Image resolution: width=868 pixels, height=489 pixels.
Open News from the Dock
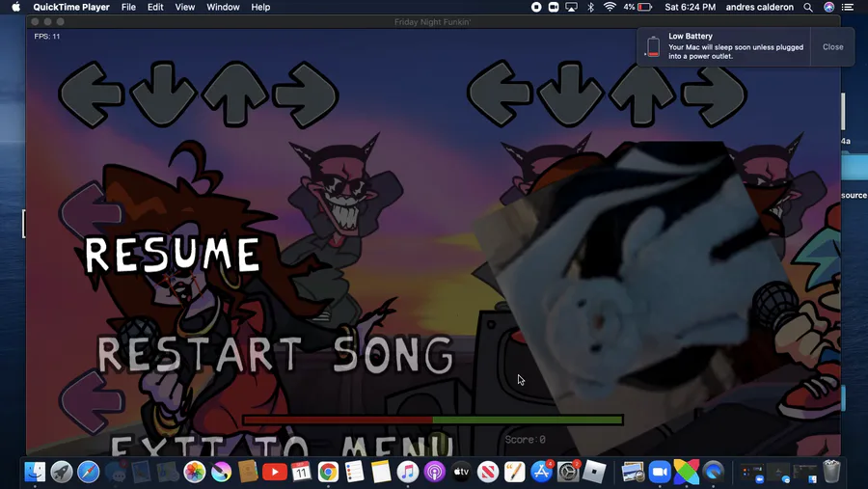tap(488, 472)
